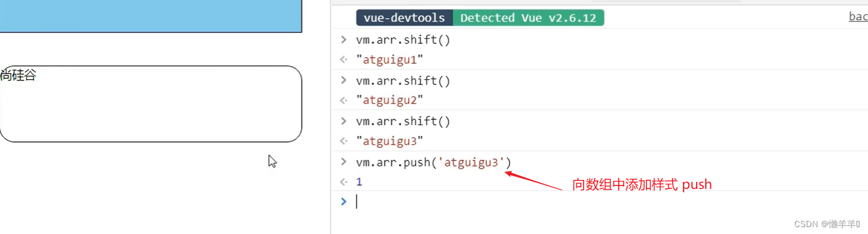Click the chevron beside the first vm.arr.shift()
The width and height of the screenshot is (868, 234).
point(343,39)
